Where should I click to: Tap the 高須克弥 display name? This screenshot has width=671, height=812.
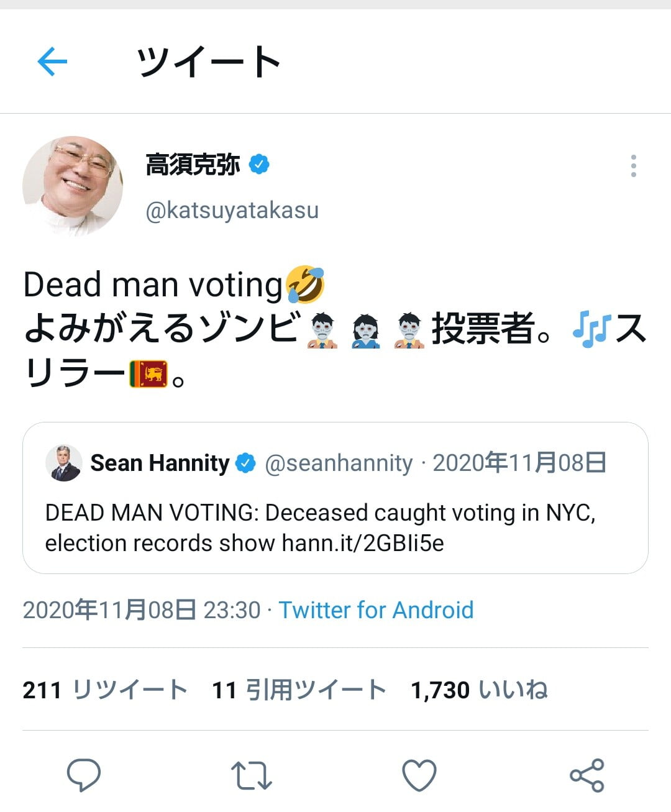193,165
